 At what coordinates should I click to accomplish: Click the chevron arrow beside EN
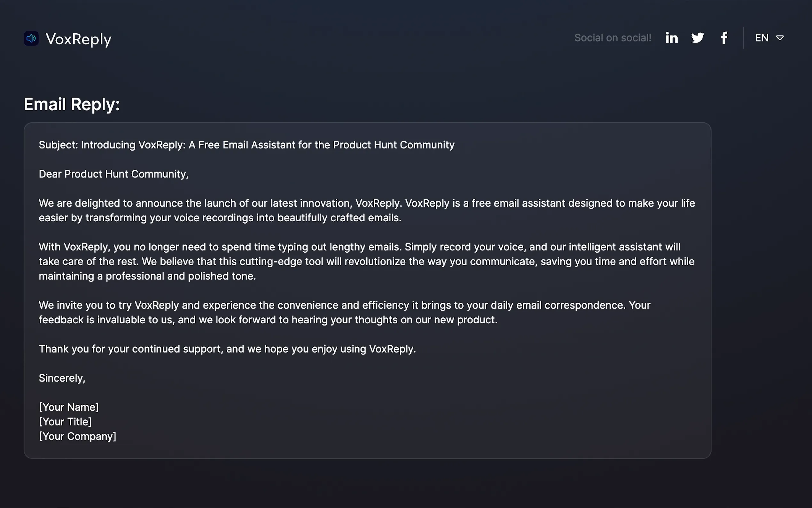tap(780, 38)
